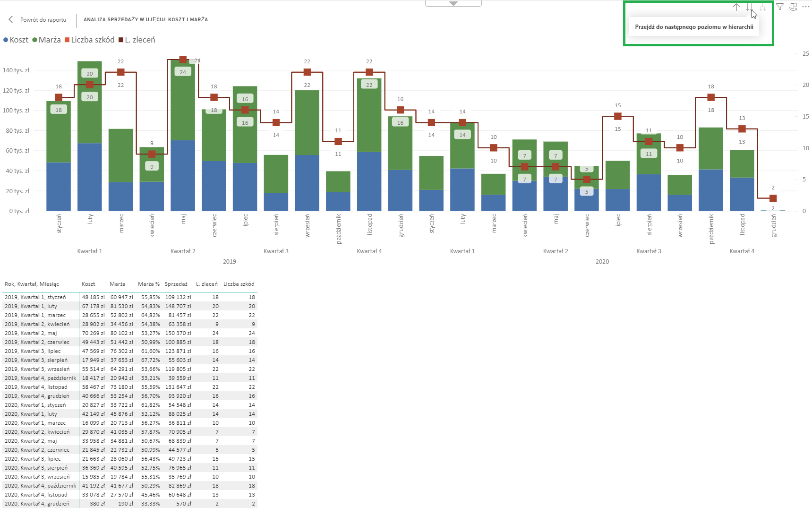Click the Powrót do raportu button
Viewport: 812px width, 515px height.
tap(43, 20)
